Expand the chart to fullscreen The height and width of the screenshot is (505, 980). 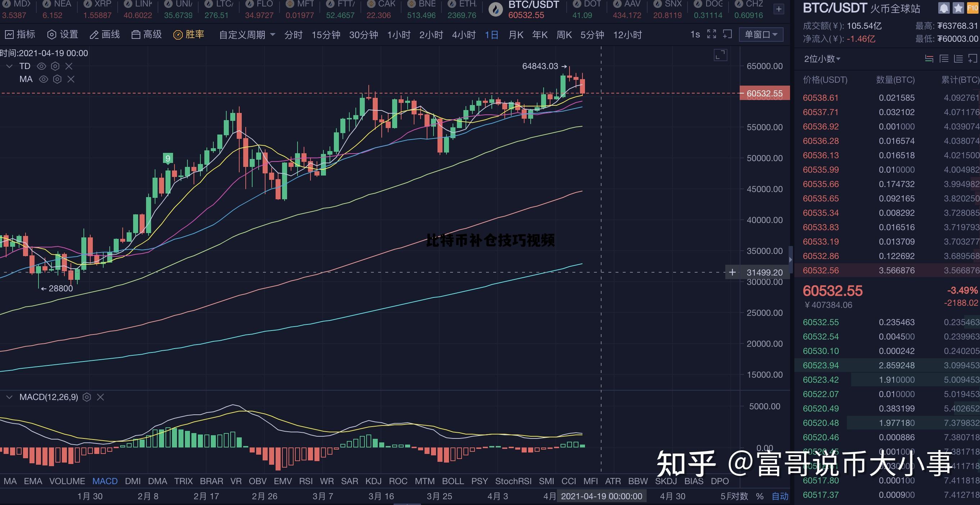[711, 34]
